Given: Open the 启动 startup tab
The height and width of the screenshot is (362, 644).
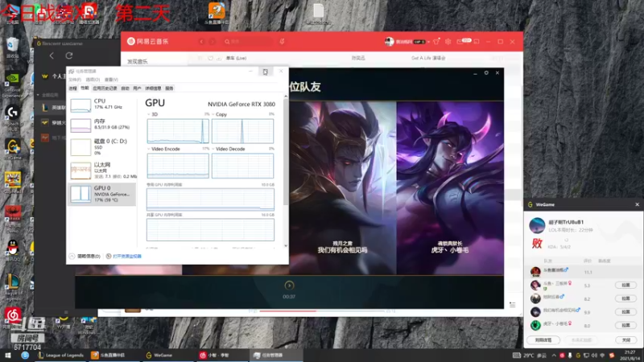Looking at the screenshot, I should (125, 88).
